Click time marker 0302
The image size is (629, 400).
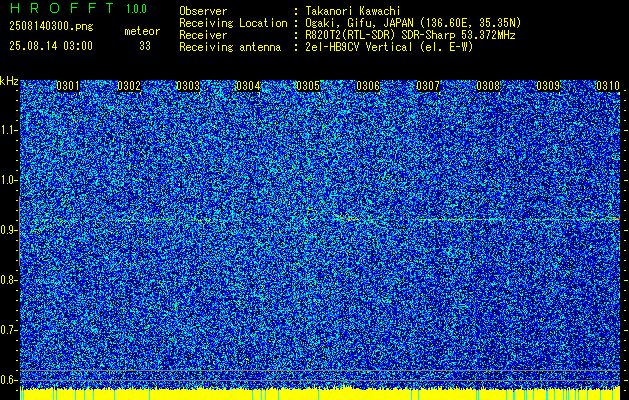pyautogui.click(x=129, y=86)
